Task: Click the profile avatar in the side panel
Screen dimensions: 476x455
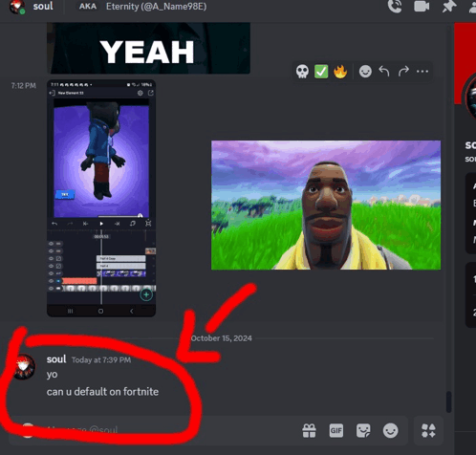Action: tap(469, 97)
